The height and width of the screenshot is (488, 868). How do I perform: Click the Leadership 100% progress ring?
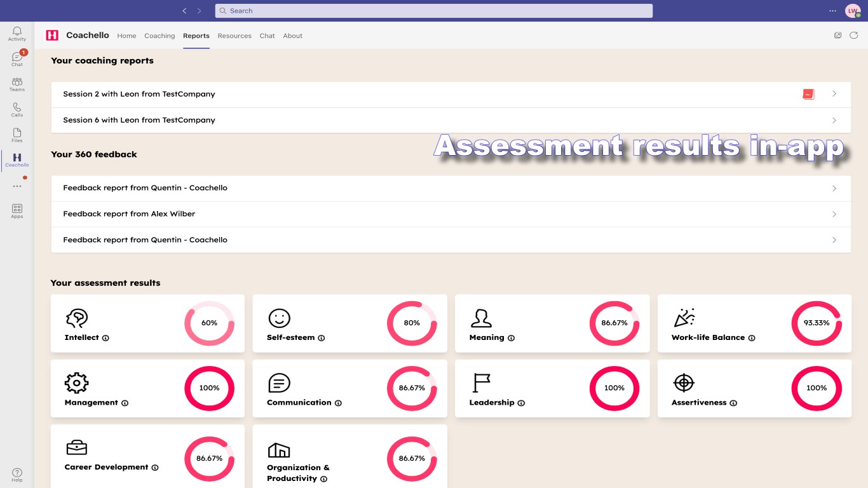click(614, 388)
